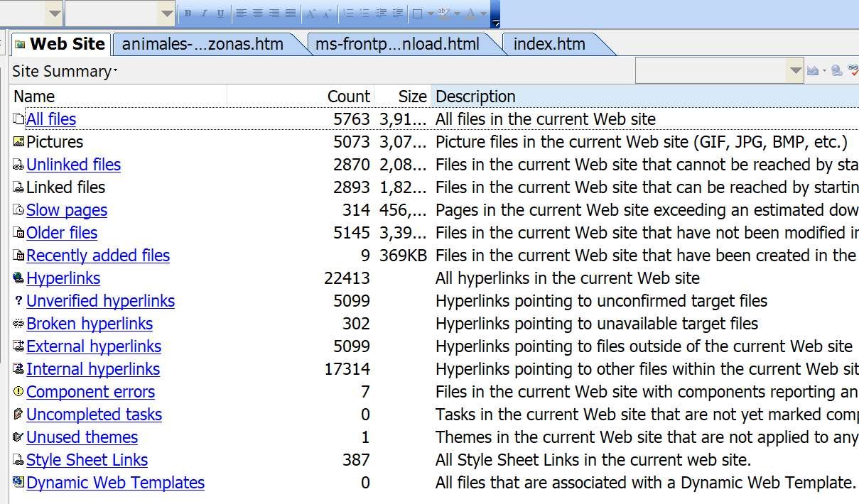Open the Recently added files report
The width and height of the screenshot is (859, 504).
[x=98, y=256]
